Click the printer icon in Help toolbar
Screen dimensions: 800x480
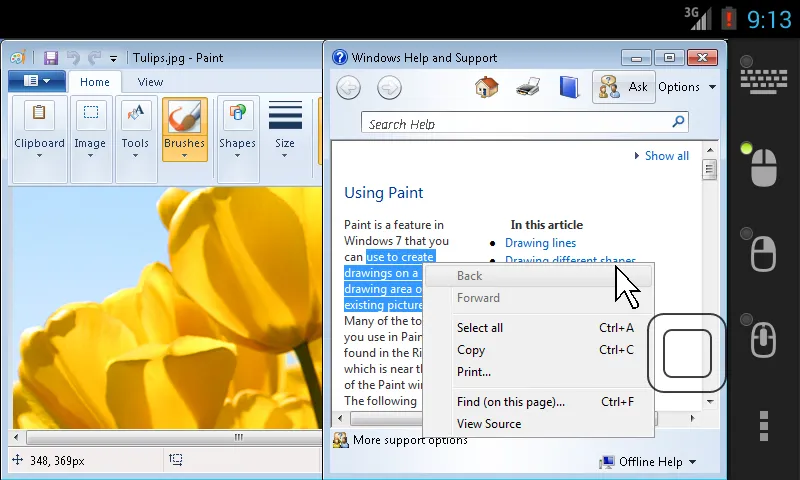(x=528, y=87)
